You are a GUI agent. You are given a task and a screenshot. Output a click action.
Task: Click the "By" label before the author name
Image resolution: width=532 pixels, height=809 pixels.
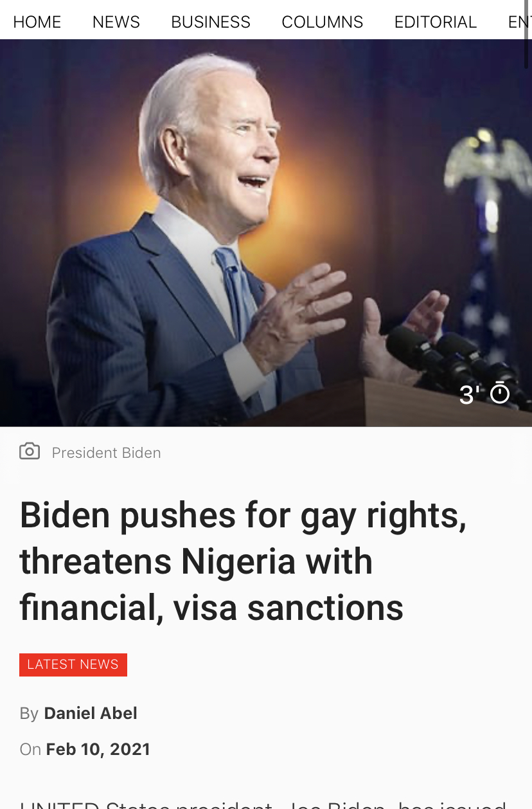(29, 713)
